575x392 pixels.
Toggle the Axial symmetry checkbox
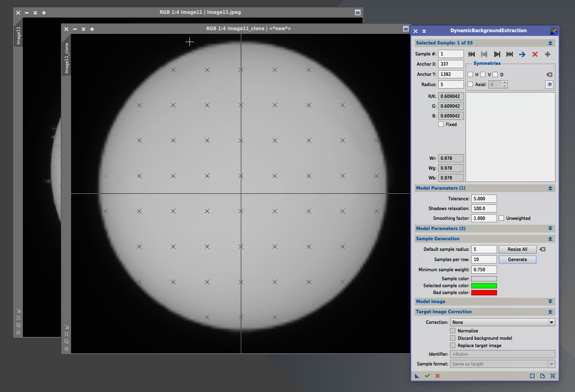click(x=470, y=84)
